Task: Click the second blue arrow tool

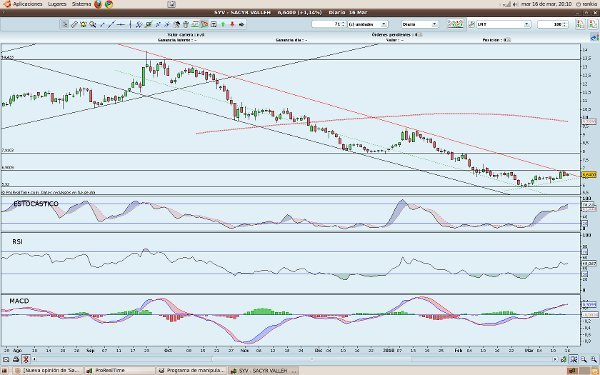Action: [167, 24]
